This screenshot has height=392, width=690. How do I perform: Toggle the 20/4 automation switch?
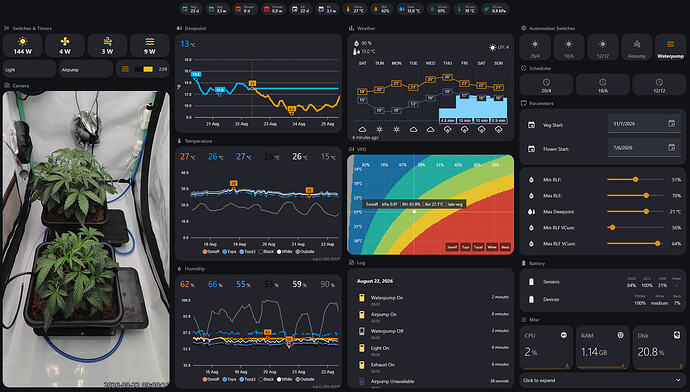click(535, 48)
